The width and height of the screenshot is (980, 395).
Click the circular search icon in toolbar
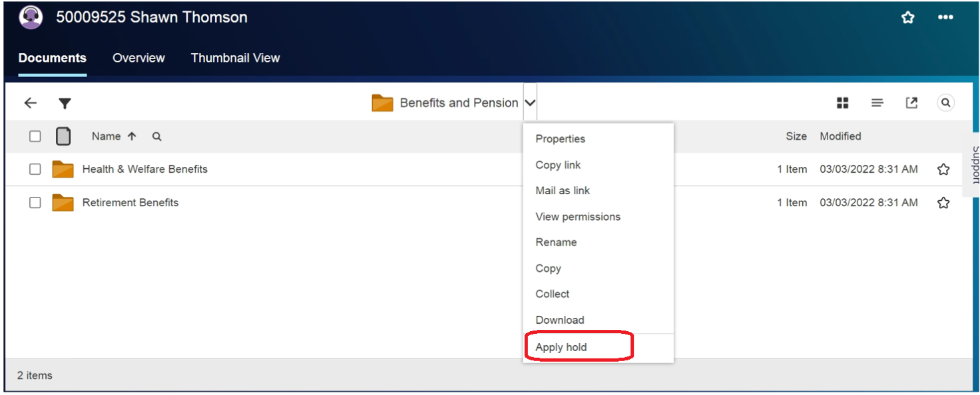[x=945, y=102]
